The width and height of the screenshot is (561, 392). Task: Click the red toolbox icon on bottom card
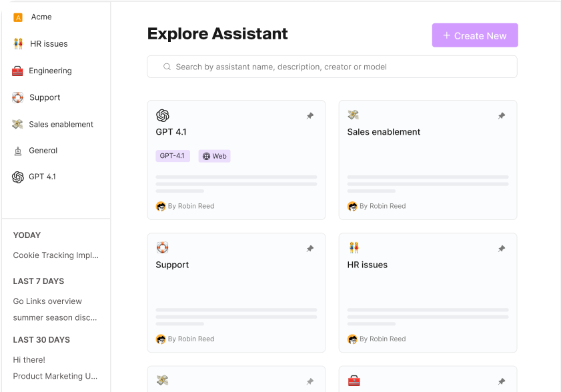[x=354, y=381]
